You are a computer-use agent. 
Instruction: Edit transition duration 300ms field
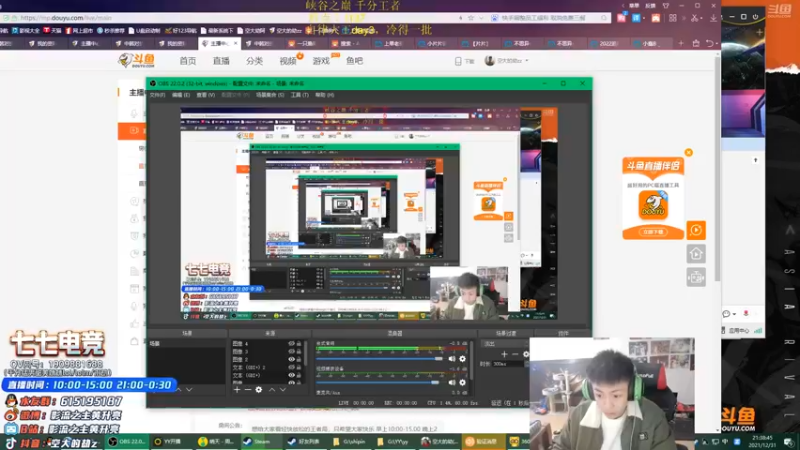click(x=510, y=364)
